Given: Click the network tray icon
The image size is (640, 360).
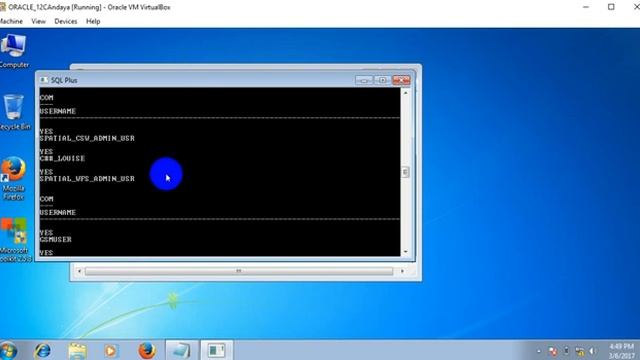Looking at the screenshot, I should pyautogui.click(x=580, y=351).
